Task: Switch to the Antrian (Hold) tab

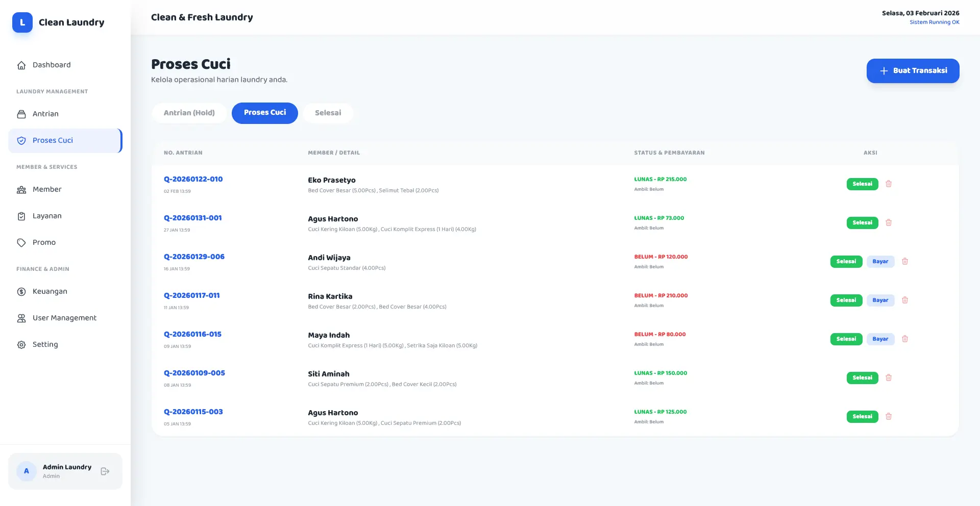Action: pos(189,113)
